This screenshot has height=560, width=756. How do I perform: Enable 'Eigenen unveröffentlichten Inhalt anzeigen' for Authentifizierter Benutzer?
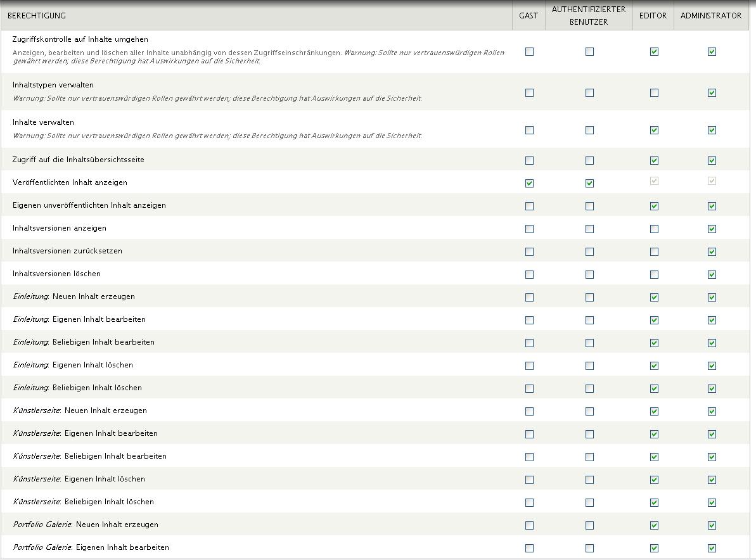point(589,207)
